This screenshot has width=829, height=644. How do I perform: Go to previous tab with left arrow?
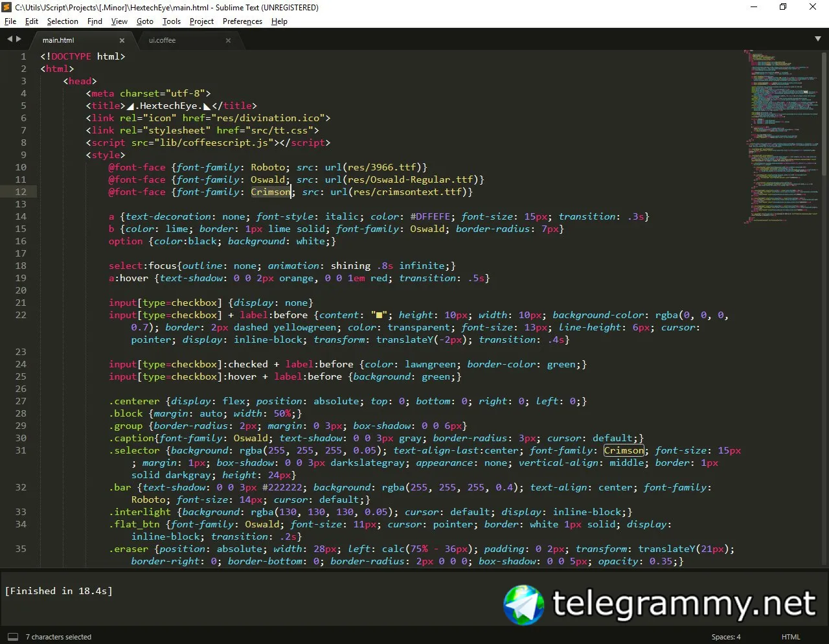tap(10, 39)
